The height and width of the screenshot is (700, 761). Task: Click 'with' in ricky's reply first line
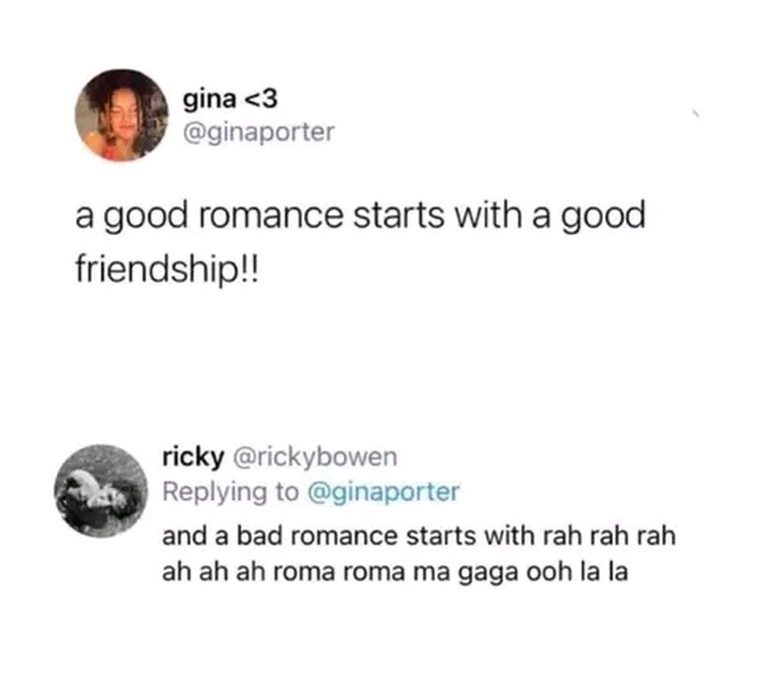click(510, 536)
